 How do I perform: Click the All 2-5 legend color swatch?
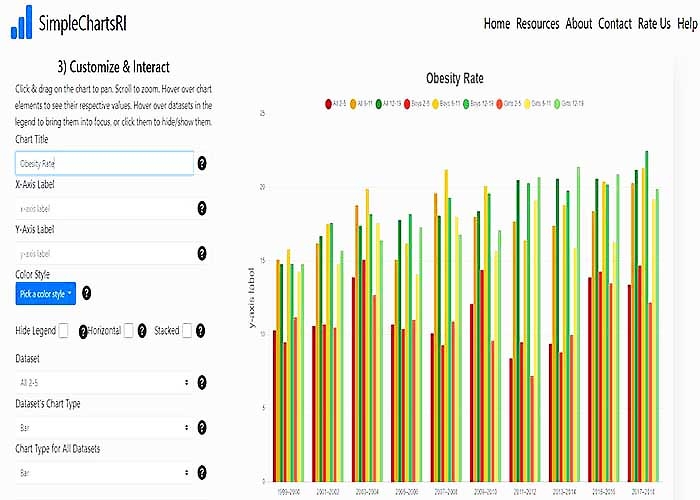pyautogui.click(x=329, y=102)
